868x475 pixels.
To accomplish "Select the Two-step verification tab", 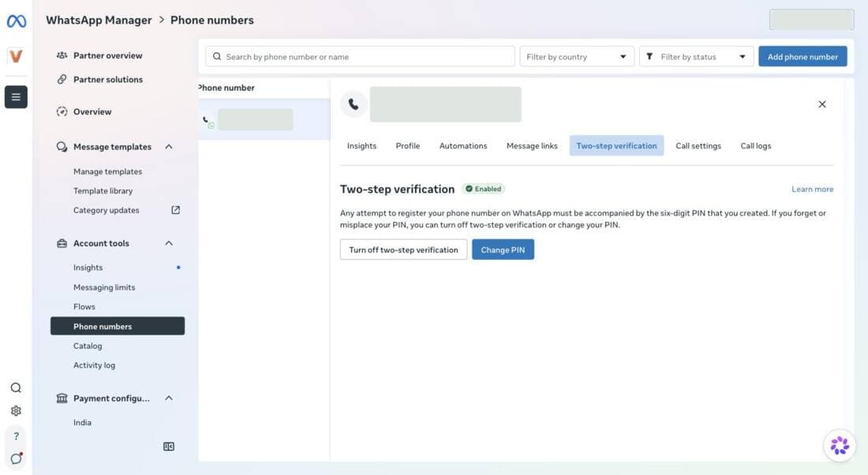I will point(617,146).
